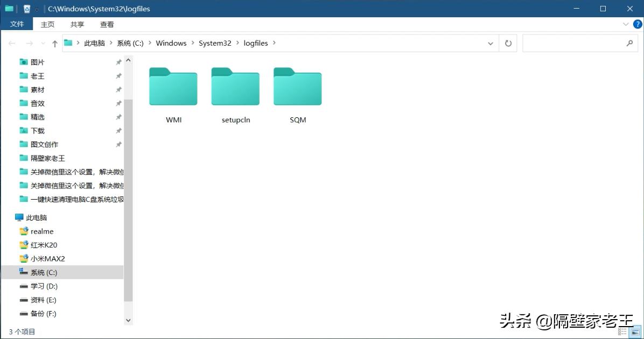This screenshot has width=644, height=339.
Task: Click the search magnifier icon
Action: (629, 43)
